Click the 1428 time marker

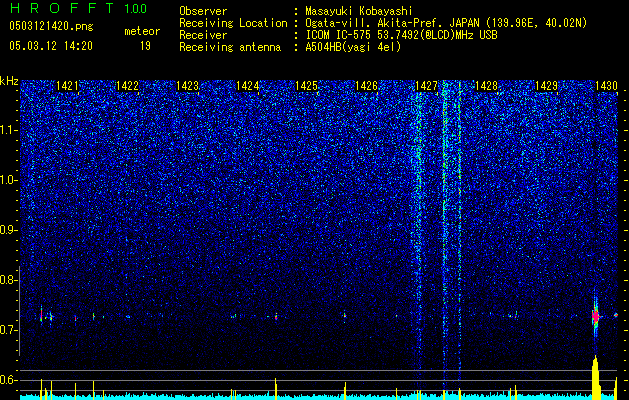(x=487, y=86)
